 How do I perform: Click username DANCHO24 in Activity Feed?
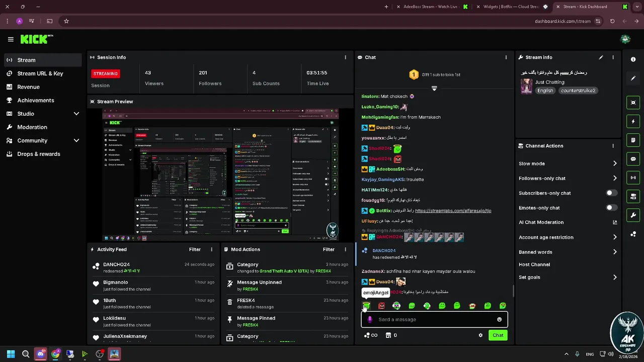pos(116,264)
